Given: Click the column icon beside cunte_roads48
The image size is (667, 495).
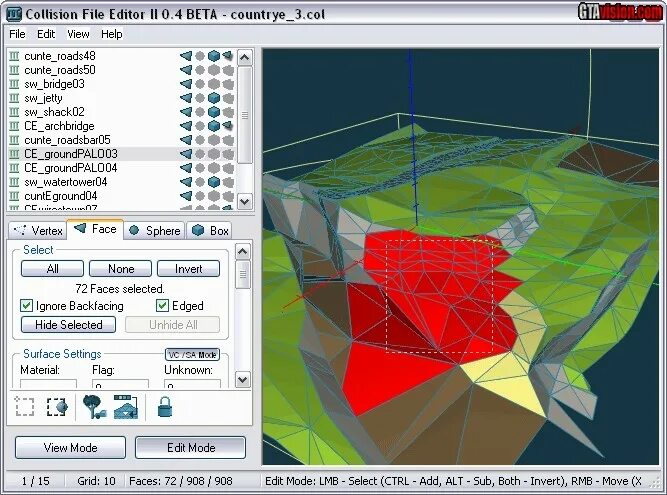Looking at the screenshot, I should tap(14, 56).
